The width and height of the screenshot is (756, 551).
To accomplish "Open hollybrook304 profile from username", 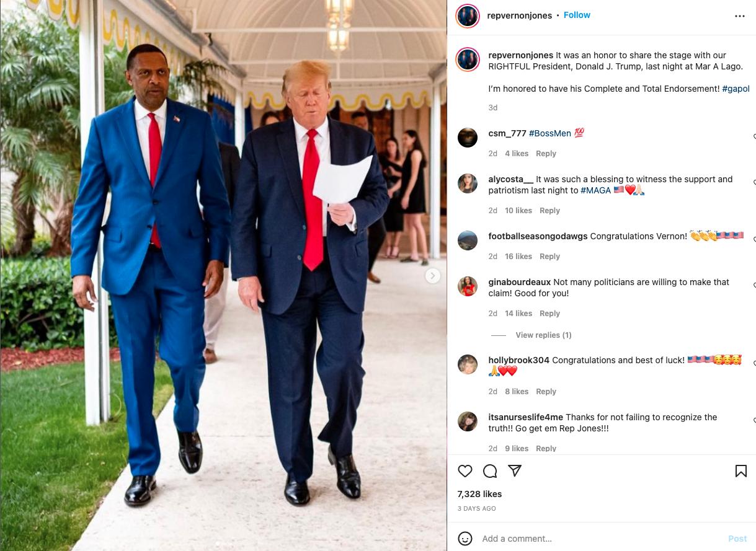I will click(518, 360).
